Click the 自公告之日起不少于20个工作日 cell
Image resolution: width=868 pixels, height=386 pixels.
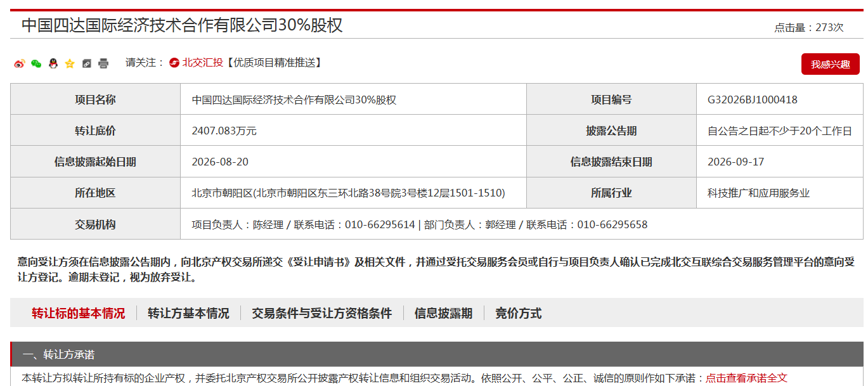(x=780, y=131)
